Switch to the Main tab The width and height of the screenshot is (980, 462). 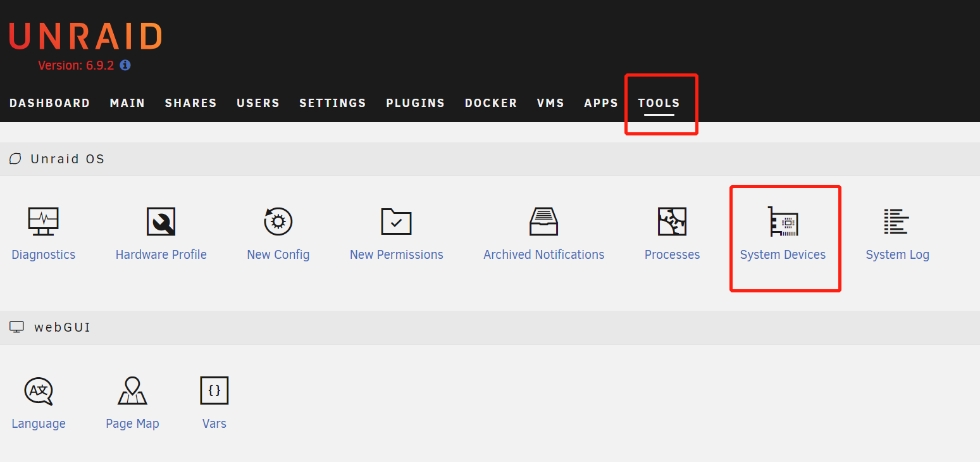[127, 103]
